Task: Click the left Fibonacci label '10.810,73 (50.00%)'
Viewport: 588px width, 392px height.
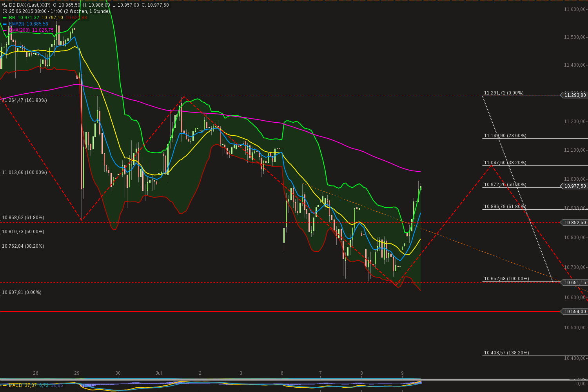Action: tap(23, 232)
